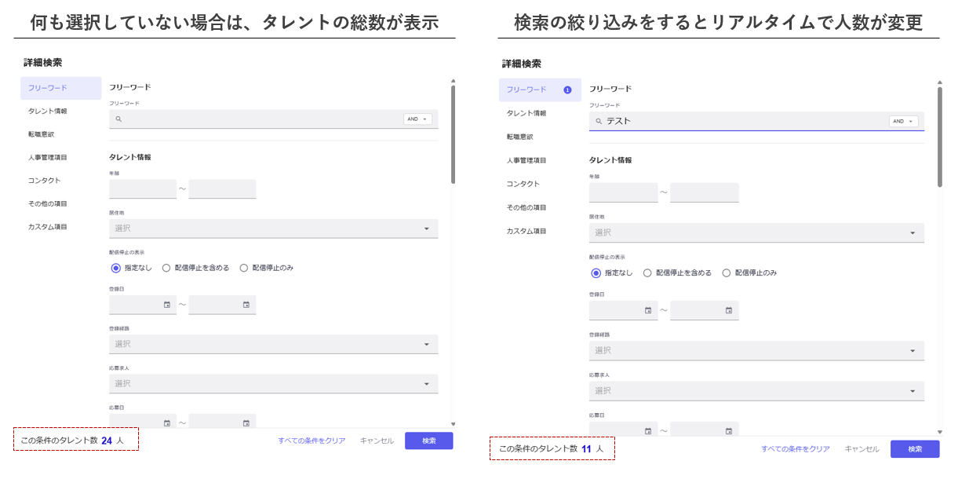
Task: Click magnifier icon beside the テスト text
Action: pyautogui.click(x=599, y=122)
